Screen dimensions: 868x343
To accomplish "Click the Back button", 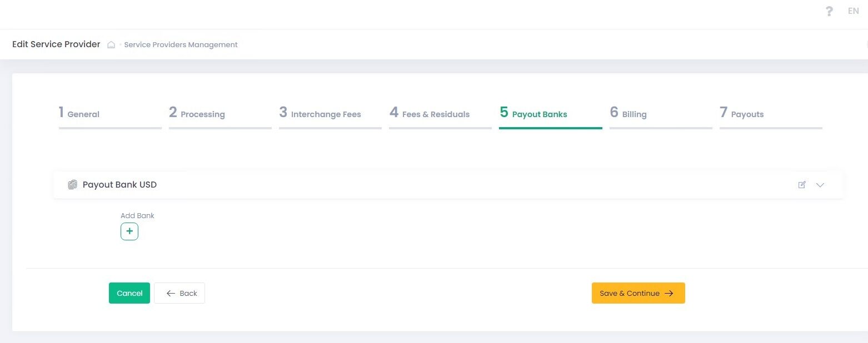I will (179, 293).
